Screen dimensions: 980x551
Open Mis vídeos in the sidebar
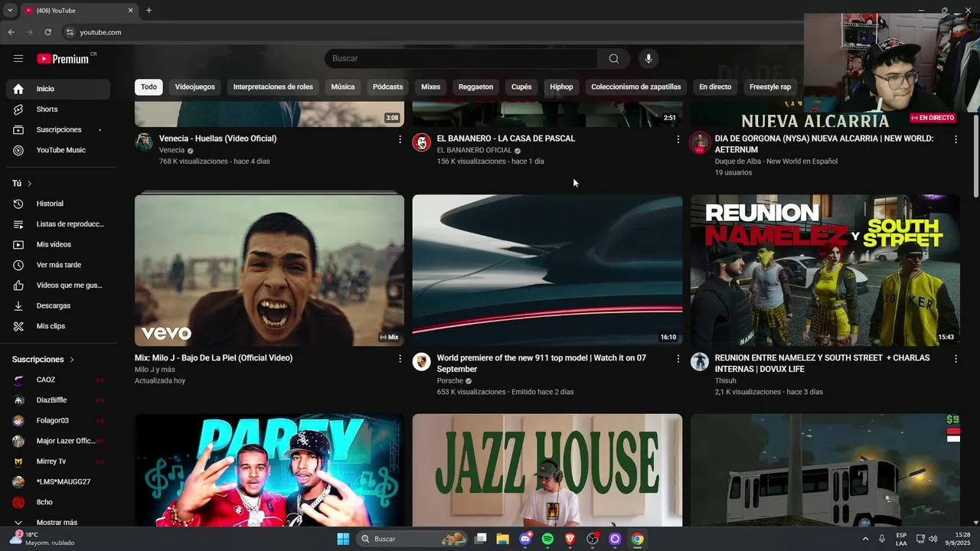(58, 245)
